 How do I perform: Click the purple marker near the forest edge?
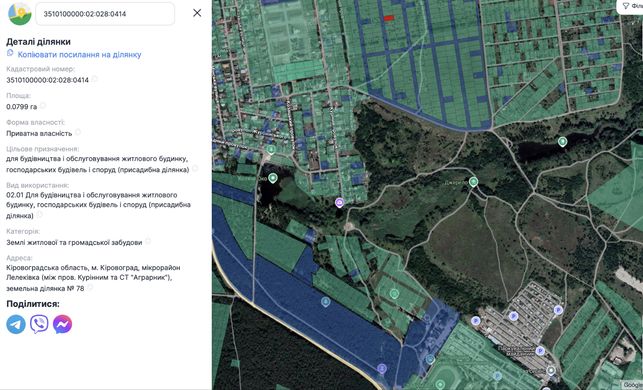(x=340, y=202)
